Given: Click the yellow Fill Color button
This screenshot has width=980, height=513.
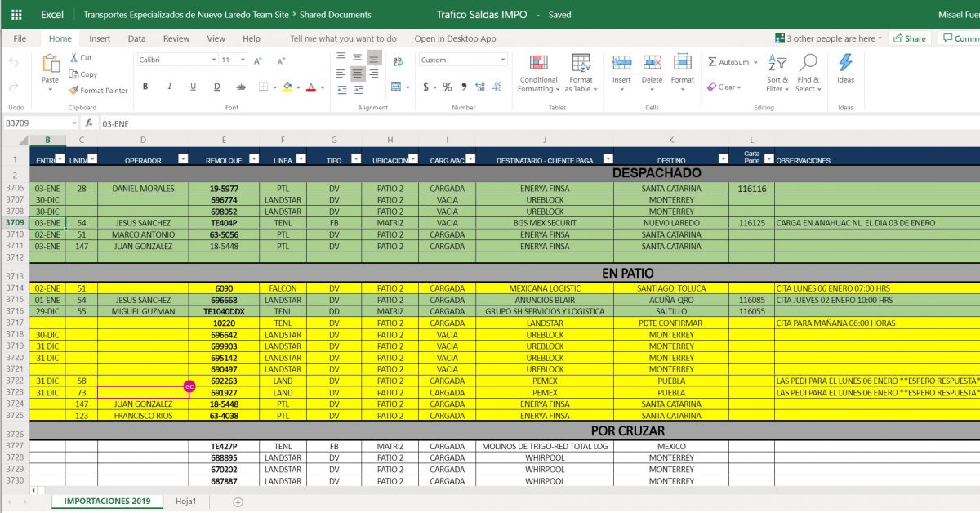Looking at the screenshot, I should coord(287,87).
